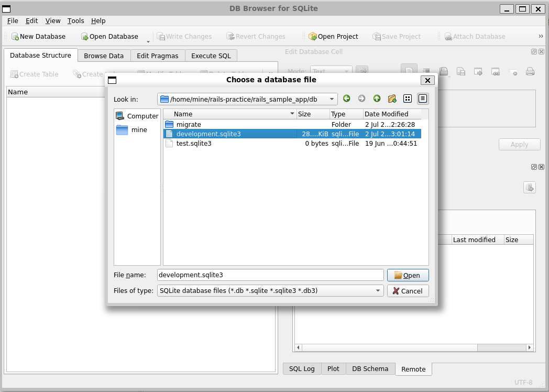Image resolution: width=549 pixels, height=392 pixels.
Task: Click Apply button in Edit Cell panel
Action: tap(520, 145)
